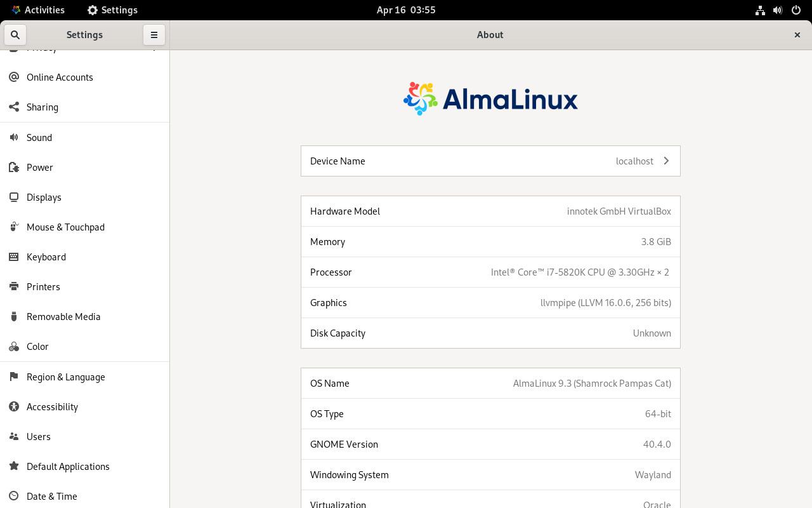Viewport: 812px width, 508px height.
Task: Click the search icon in Settings header
Action: point(15,35)
